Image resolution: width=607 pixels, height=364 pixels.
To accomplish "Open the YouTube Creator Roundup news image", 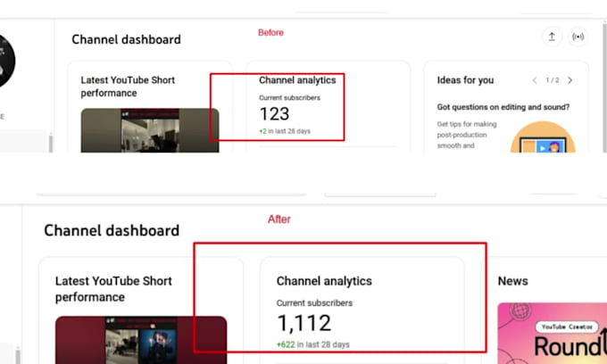I will [x=552, y=334].
